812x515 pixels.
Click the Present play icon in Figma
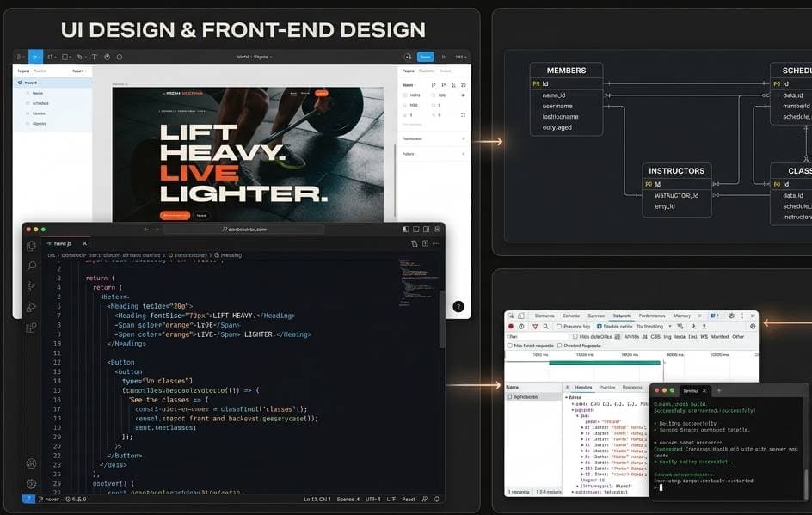tap(444, 57)
